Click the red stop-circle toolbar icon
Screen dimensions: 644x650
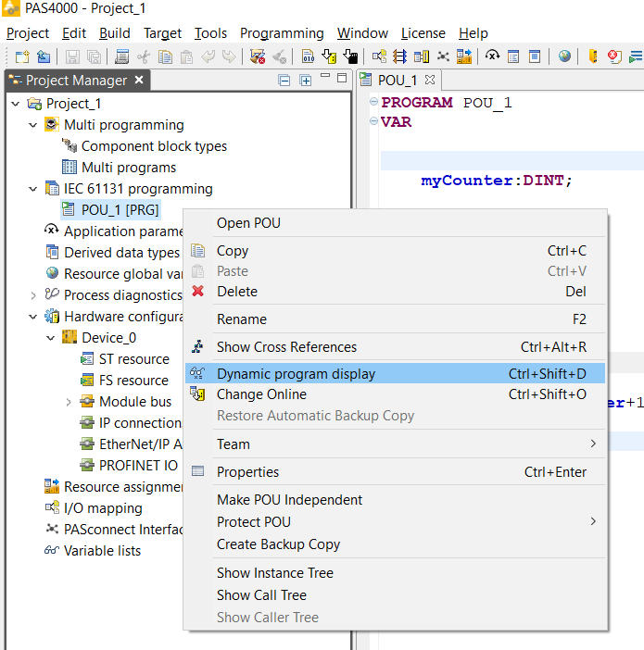click(x=614, y=56)
